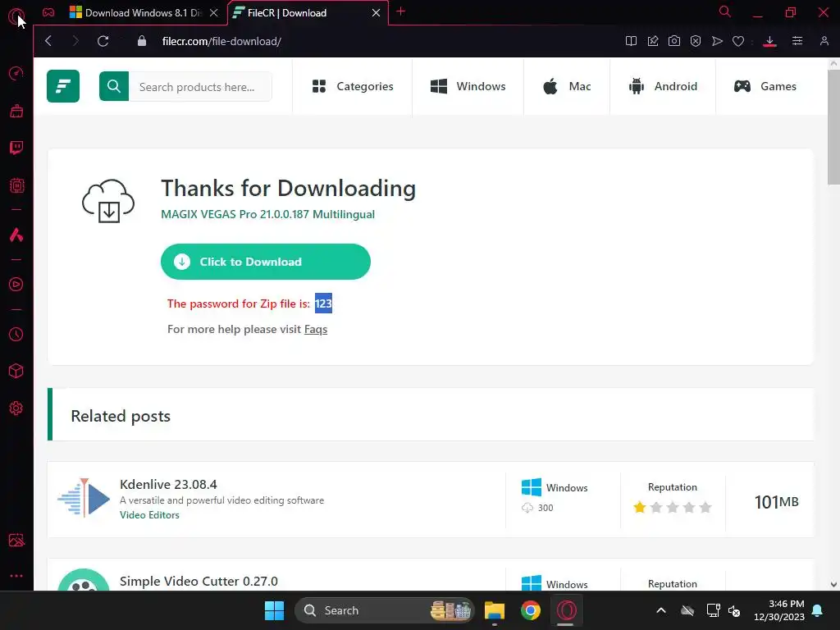Open Video Editors category link
The image size is (840, 630).
click(x=149, y=515)
